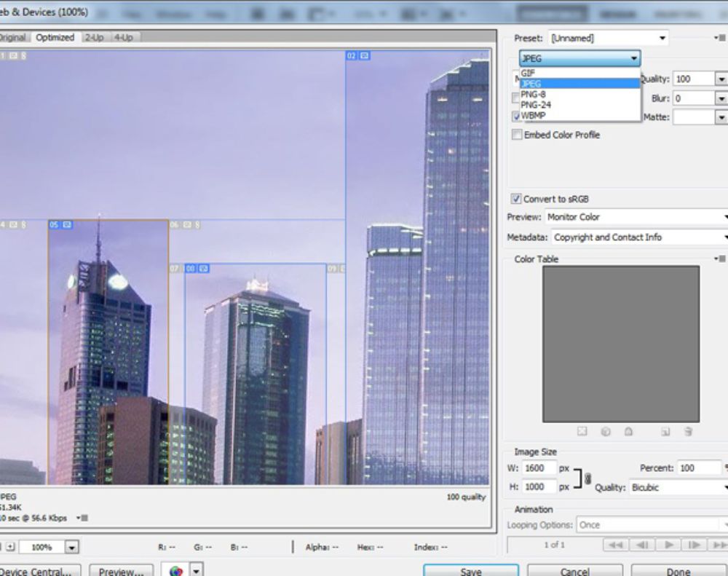Open download speed menu near 56.6 Kbps
Screen dimensions: 728x576
pyautogui.click(x=83, y=518)
